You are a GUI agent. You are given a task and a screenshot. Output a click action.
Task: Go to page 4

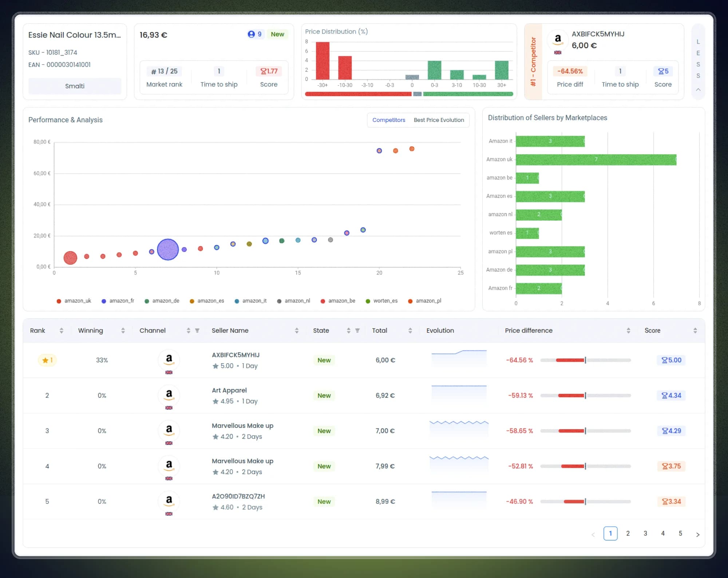663,534
